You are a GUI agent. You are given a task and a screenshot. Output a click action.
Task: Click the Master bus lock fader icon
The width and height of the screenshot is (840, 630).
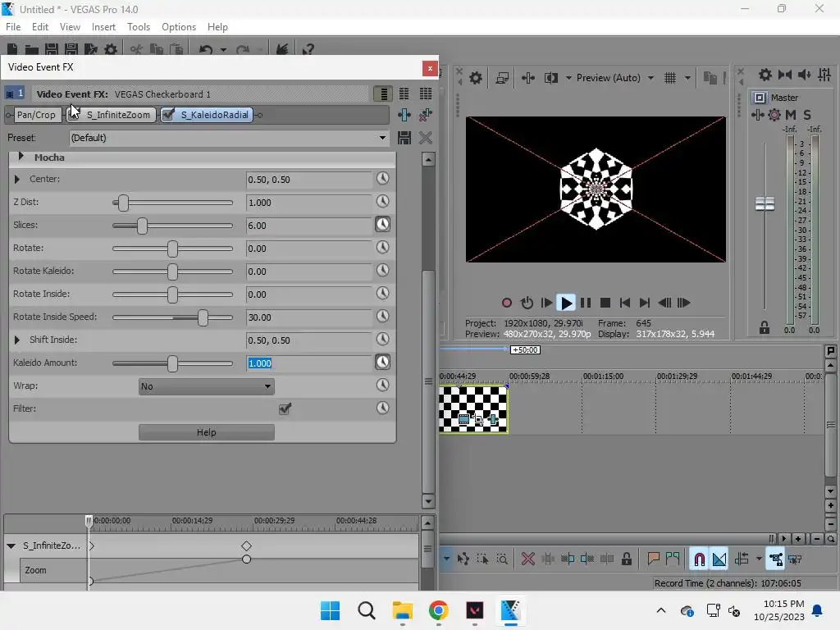(x=765, y=328)
